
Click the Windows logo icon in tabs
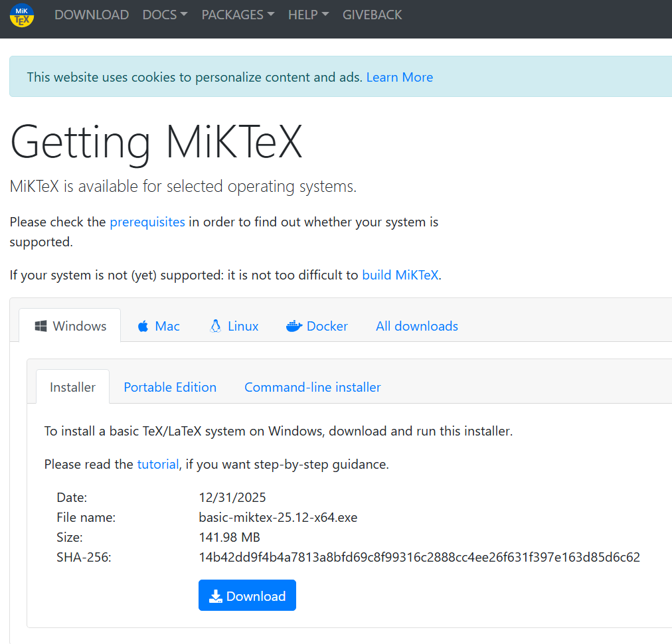41,326
